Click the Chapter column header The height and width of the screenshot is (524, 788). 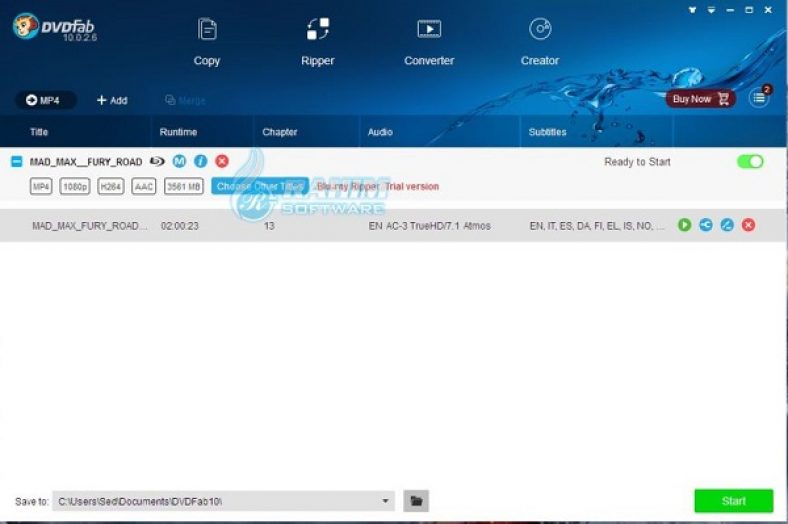tap(279, 132)
